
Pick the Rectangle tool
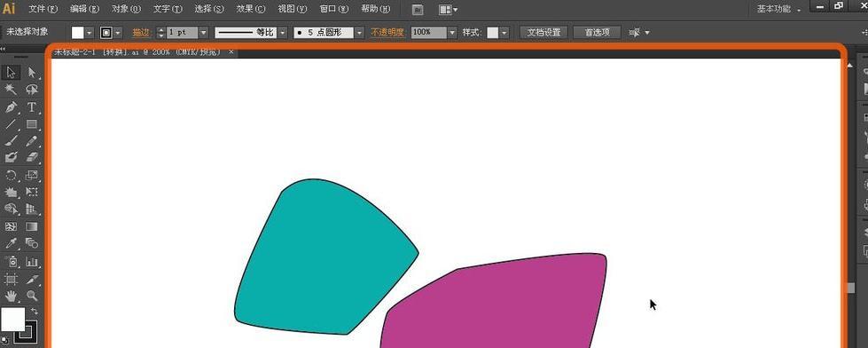point(32,123)
